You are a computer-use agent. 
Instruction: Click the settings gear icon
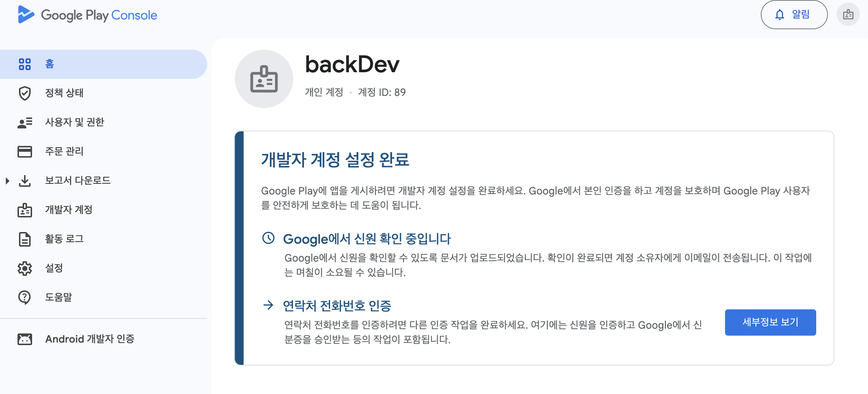pos(25,269)
